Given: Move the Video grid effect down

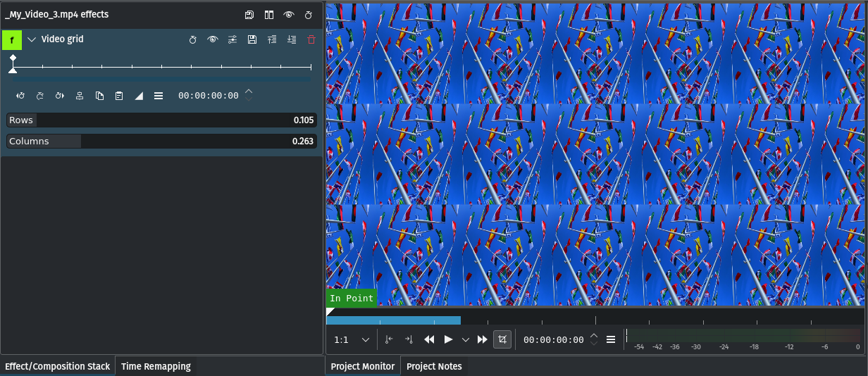Looking at the screenshot, I should (292, 40).
